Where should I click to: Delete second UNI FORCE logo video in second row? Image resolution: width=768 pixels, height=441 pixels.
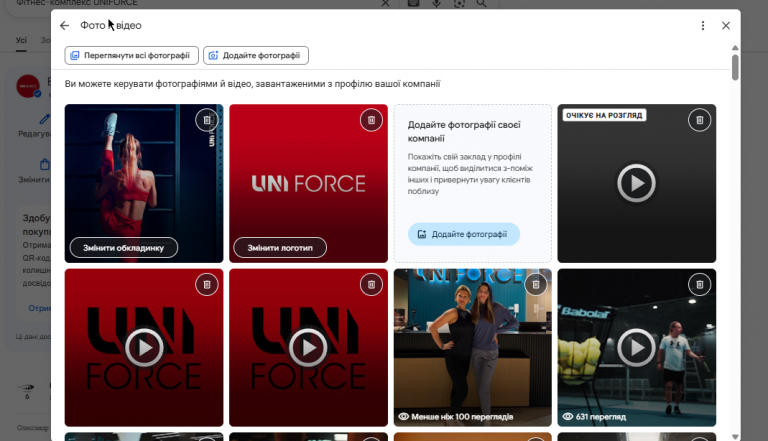coord(371,285)
